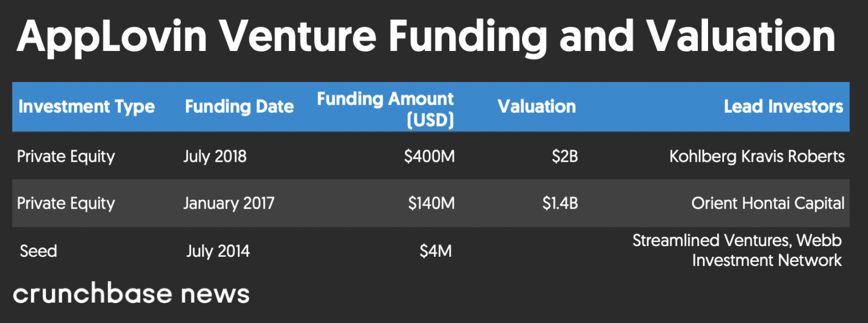Click the Lead Investors column header
The width and height of the screenshot is (868, 323).
(784, 106)
